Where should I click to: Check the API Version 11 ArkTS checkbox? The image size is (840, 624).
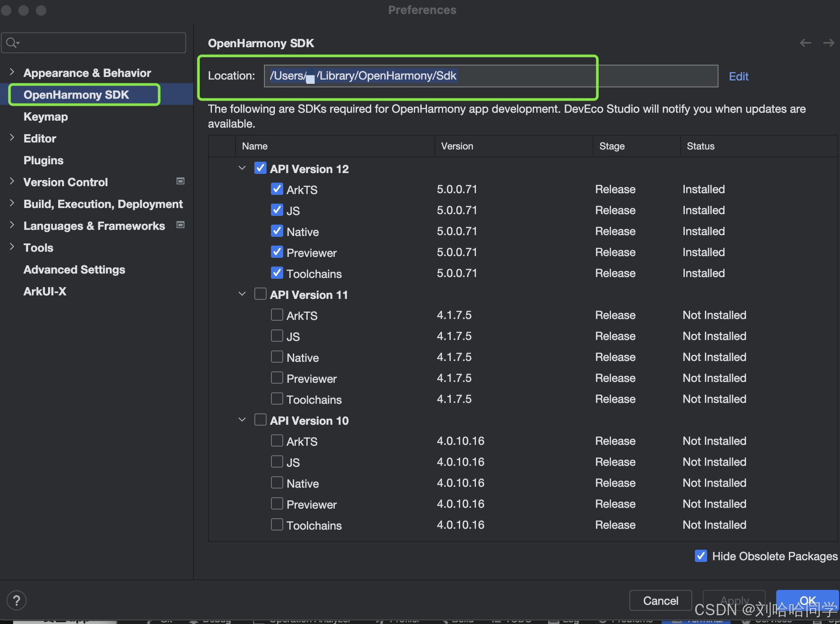pos(277,315)
